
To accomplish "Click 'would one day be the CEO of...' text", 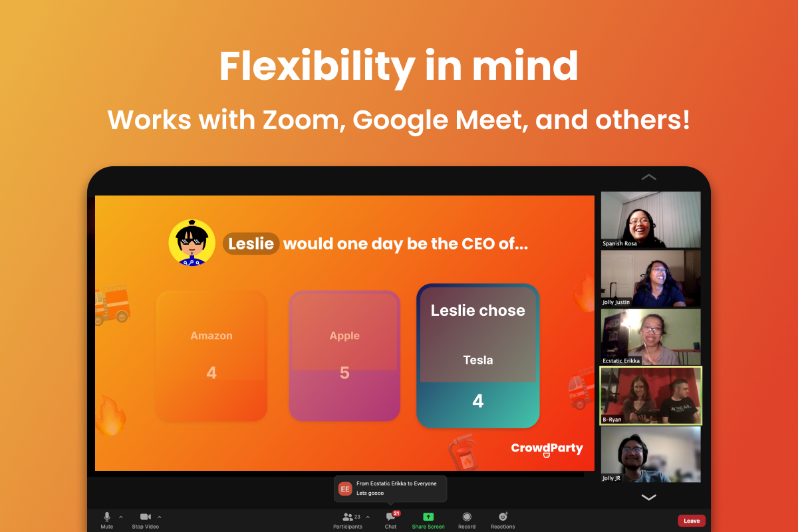I will point(406,244).
